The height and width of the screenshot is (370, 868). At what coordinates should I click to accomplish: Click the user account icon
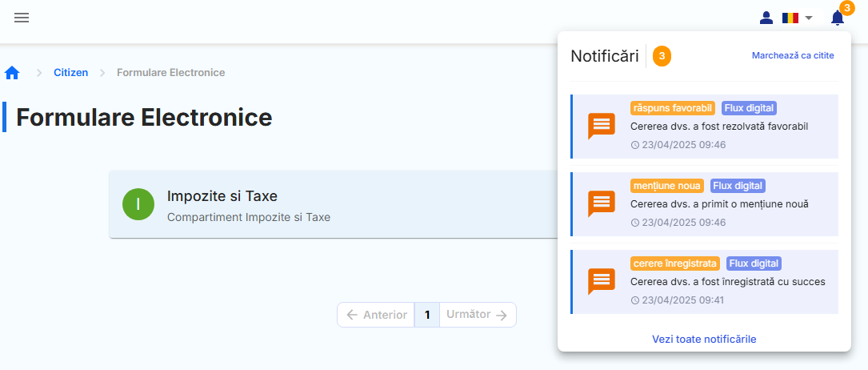click(x=766, y=18)
